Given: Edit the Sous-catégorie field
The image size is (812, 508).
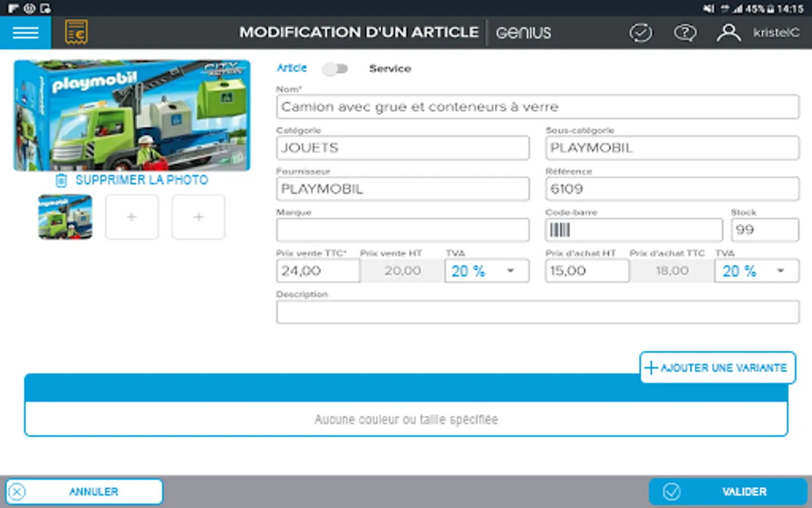Looking at the screenshot, I should (672, 148).
